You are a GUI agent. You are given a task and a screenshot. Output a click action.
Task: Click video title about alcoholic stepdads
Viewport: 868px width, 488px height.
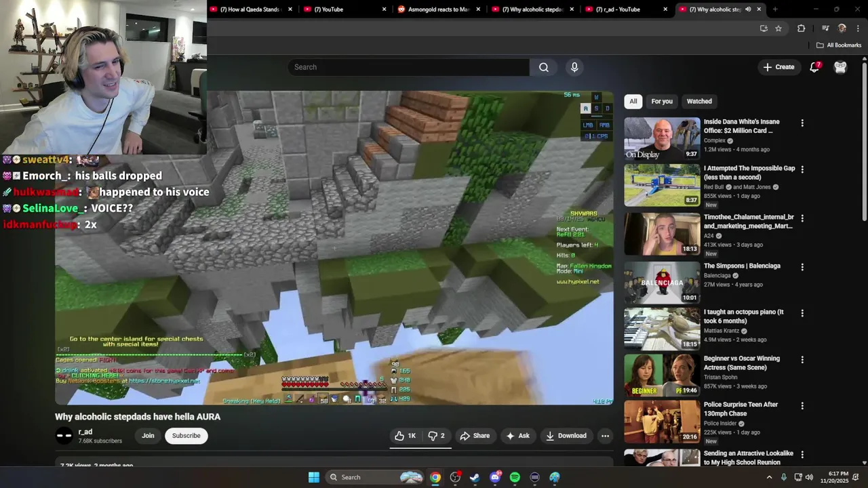pyautogui.click(x=138, y=417)
